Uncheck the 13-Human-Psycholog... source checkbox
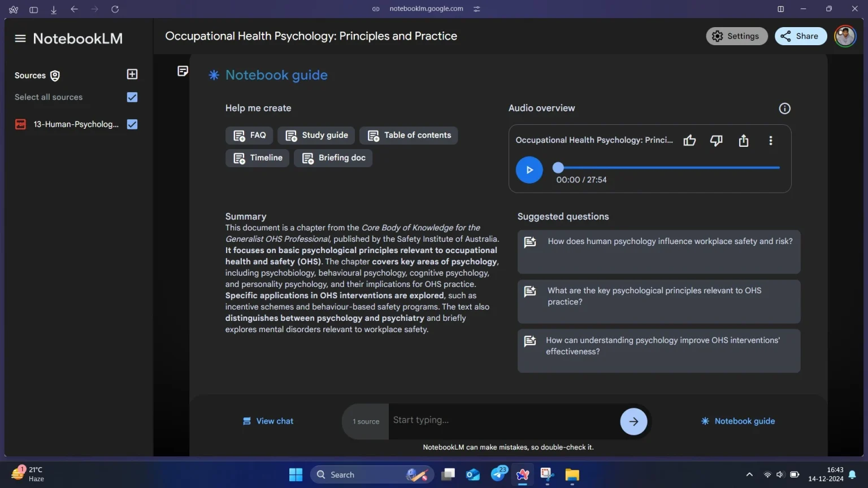 coord(132,124)
